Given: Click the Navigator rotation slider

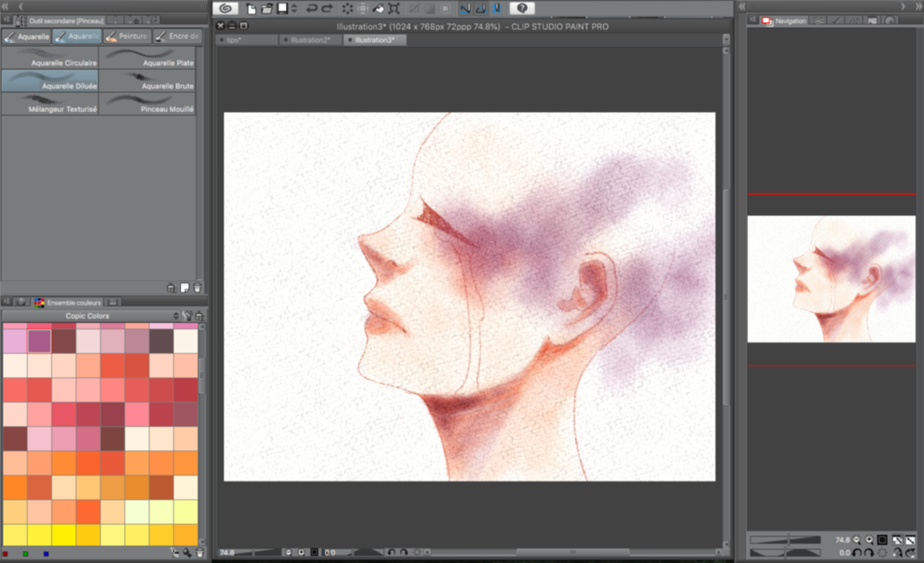Looking at the screenshot, I should tap(785, 552).
